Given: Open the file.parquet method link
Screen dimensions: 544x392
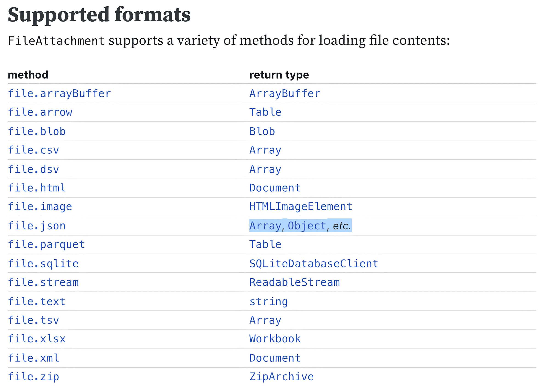Looking at the screenshot, I should click(47, 245).
